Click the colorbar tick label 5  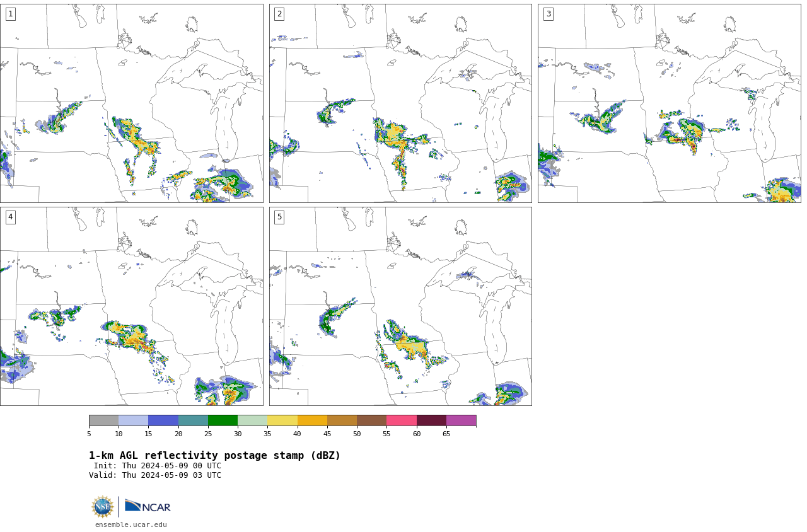[89, 434]
